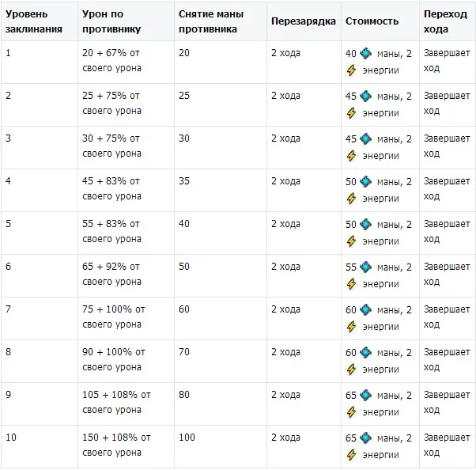The width and height of the screenshot is (476, 470).
Task: Click the energy lightning icon in level 9 row
Action: (x=352, y=411)
